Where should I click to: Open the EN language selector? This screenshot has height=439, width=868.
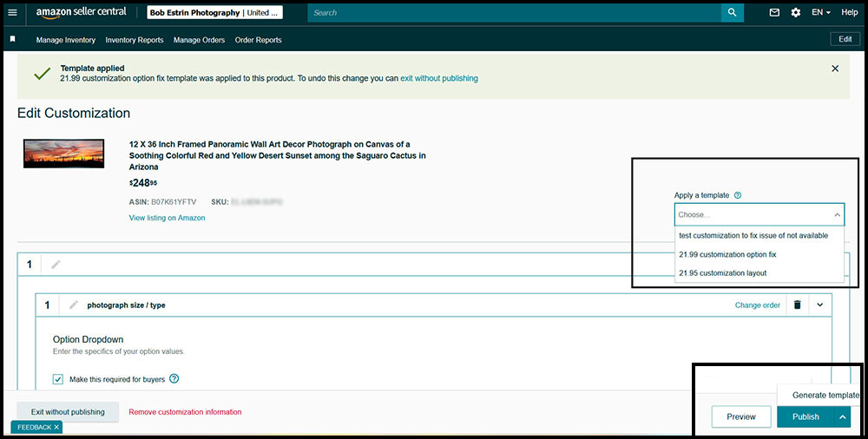point(821,13)
